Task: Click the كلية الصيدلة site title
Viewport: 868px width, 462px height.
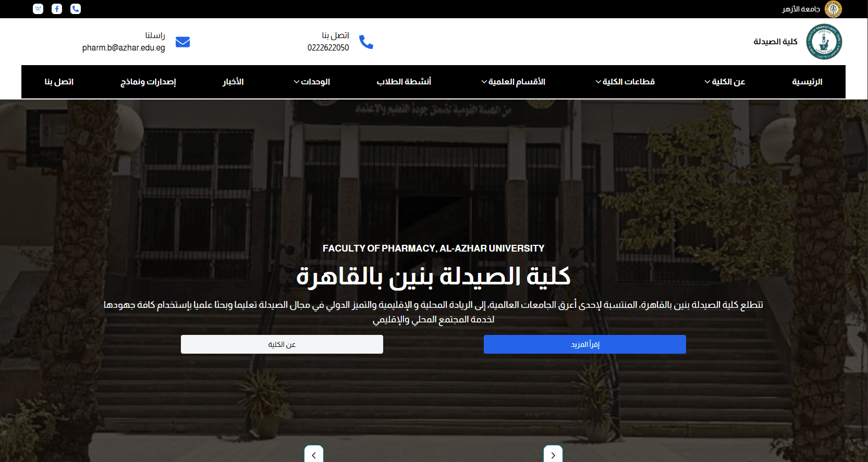Action: click(775, 42)
